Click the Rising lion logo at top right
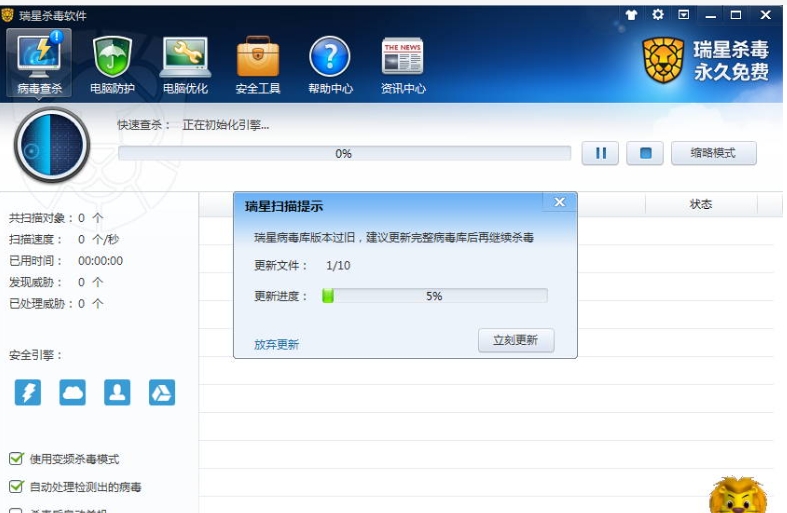787x513 pixels. [663, 60]
